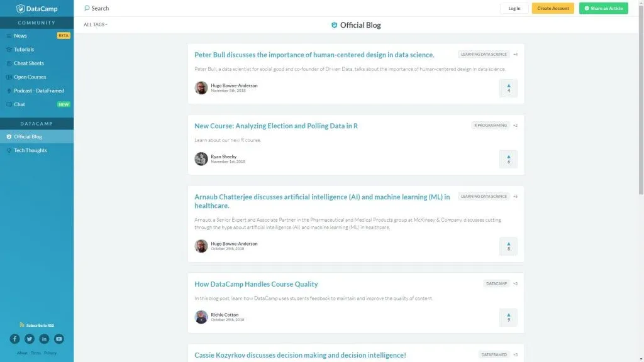Open the Twitter social icon
This screenshot has width=644, height=362.
tap(30, 339)
